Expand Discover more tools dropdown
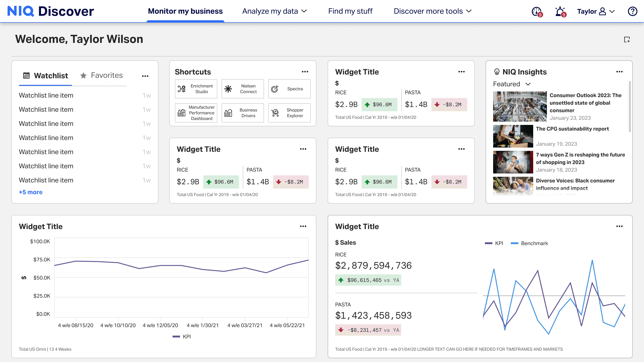The width and height of the screenshot is (644, 362). [x=432, y=11]
